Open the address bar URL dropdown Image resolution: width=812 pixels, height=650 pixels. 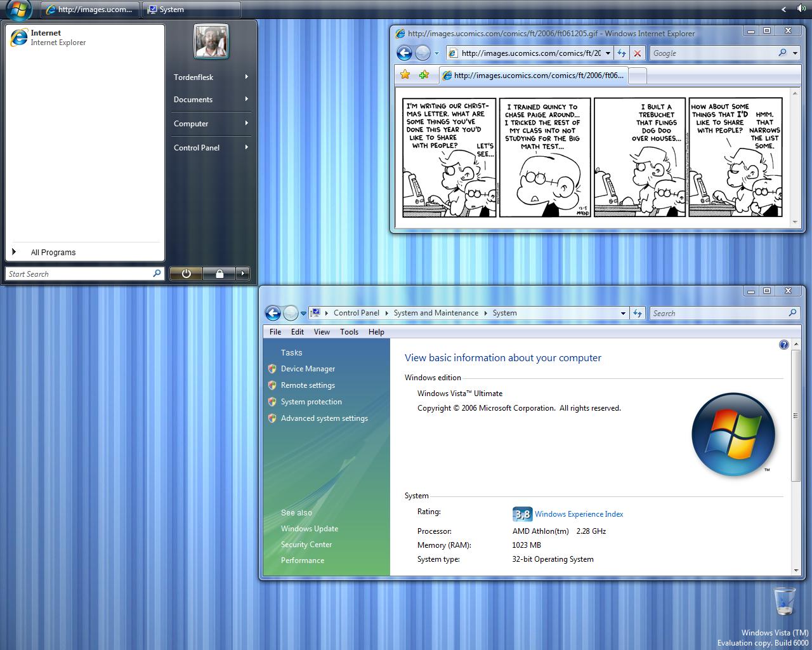tap(608, 53)
